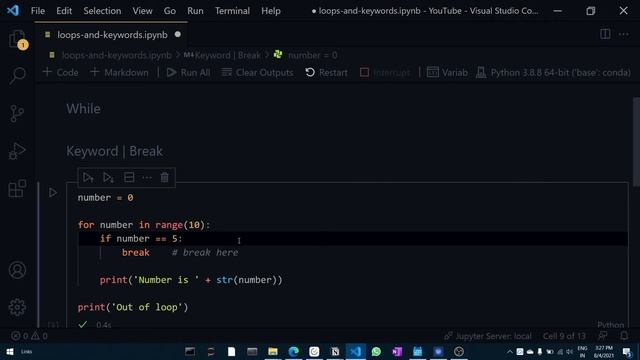Open Notion from taskbar
The image size is (640, 360).
(x=335, y=351)
